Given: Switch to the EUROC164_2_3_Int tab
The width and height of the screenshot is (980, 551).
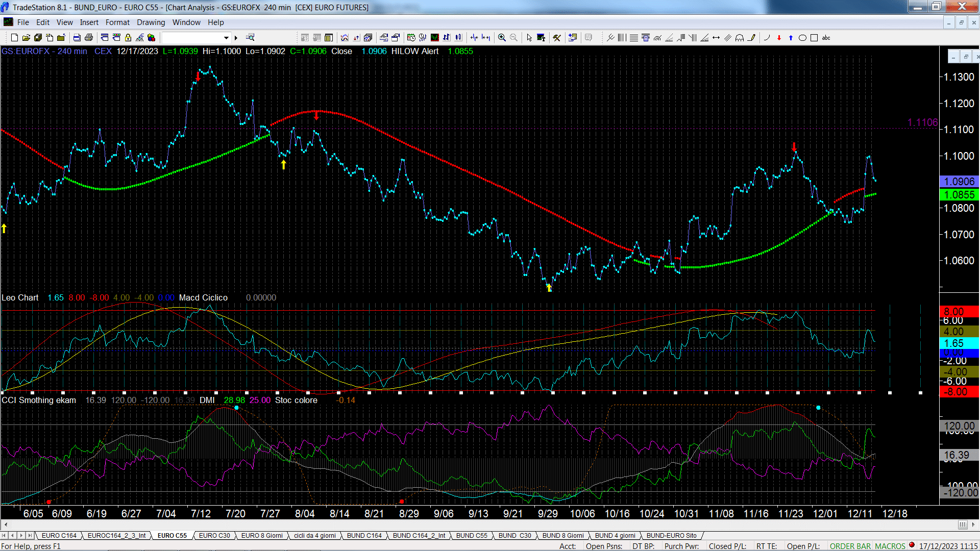Looking at the screenshot, I should 116,536.
